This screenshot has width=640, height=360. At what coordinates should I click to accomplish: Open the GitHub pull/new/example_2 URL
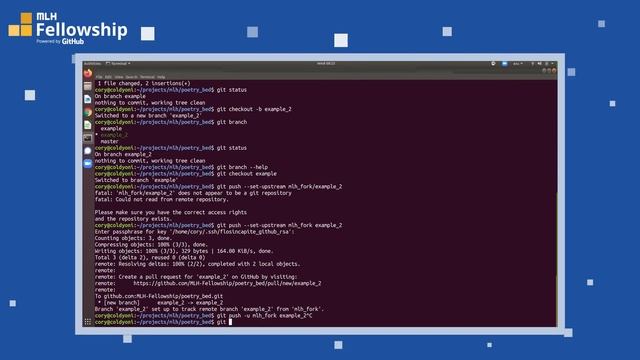pyautogui.click(x=227, y=283)
